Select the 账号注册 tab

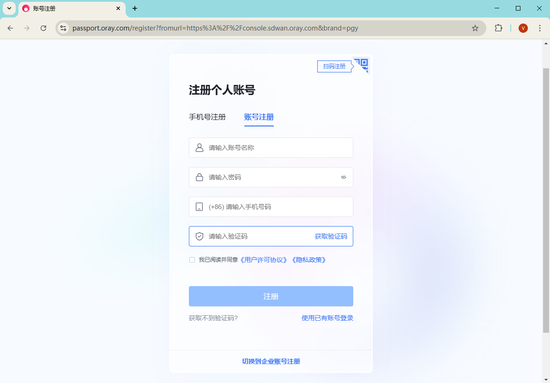(x=259, y=117)
